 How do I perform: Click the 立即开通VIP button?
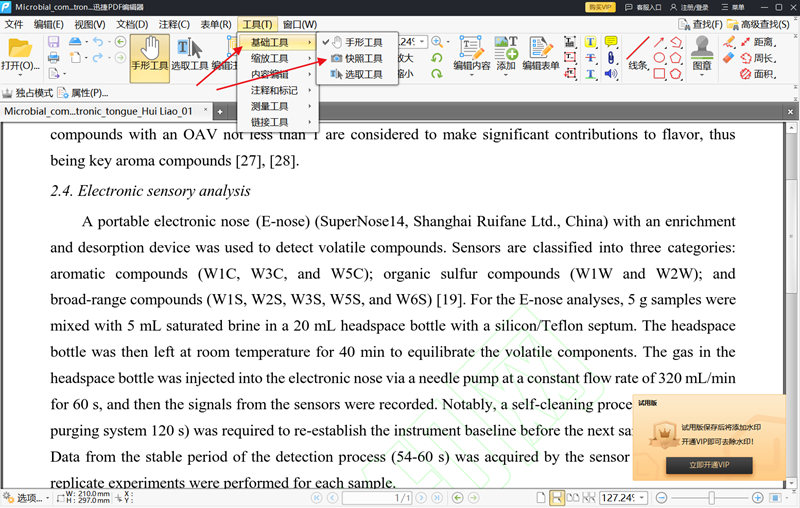(709, 465)
